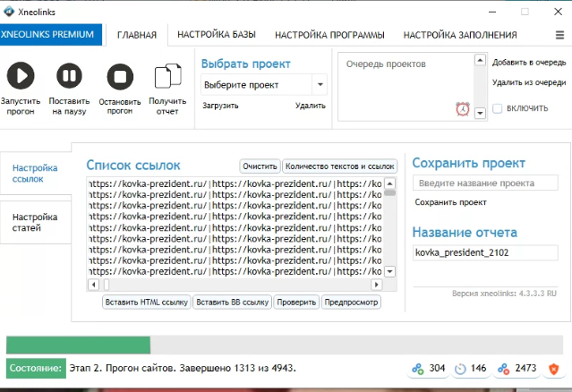The image size is (572, 392).
Task: Click Загрузить under project selector
Action: [220, 106]
